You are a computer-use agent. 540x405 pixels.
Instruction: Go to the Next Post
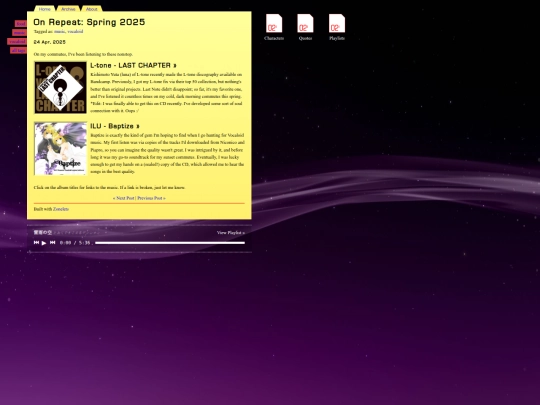point(124,198)
